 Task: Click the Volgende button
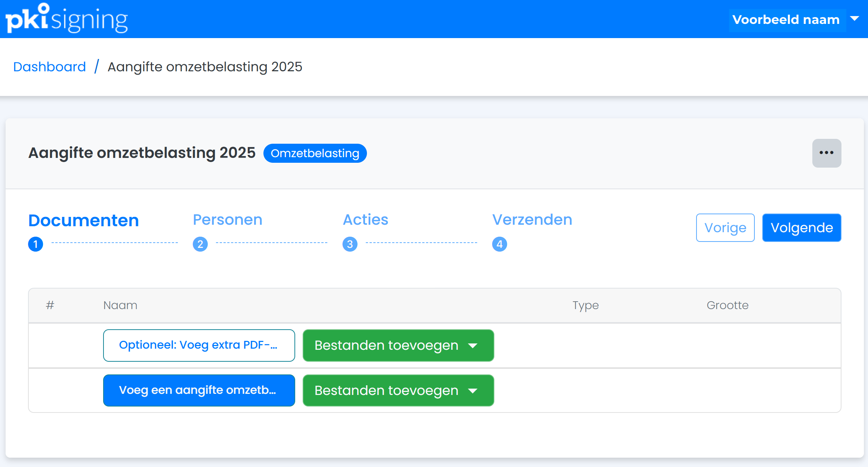click(x=802, y=228)
